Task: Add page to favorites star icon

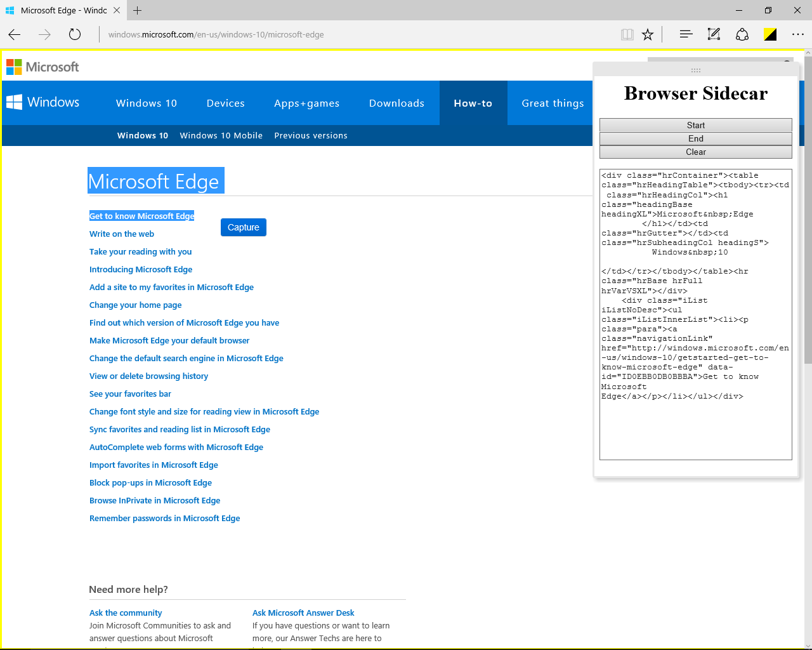Action: click(x=648, y=34)
